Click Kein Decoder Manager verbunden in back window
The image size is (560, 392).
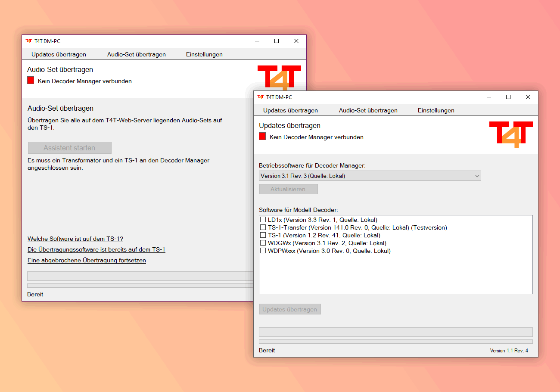(85, 81)
